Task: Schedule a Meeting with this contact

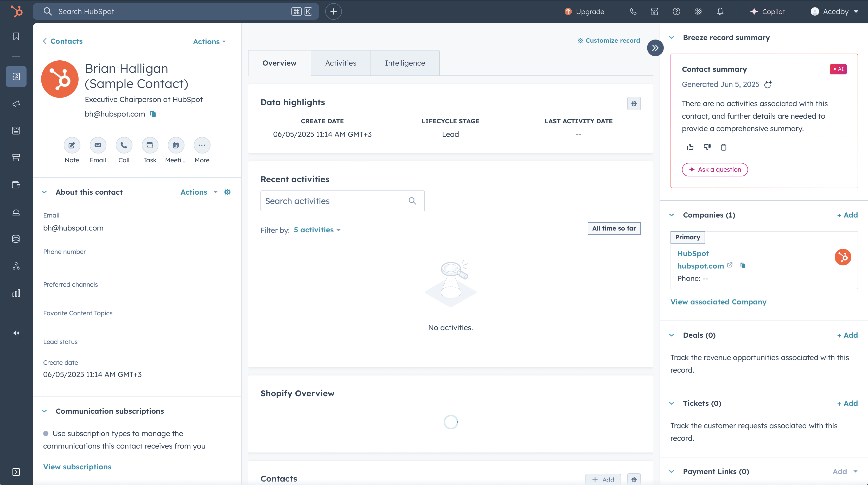Action: 176,145
